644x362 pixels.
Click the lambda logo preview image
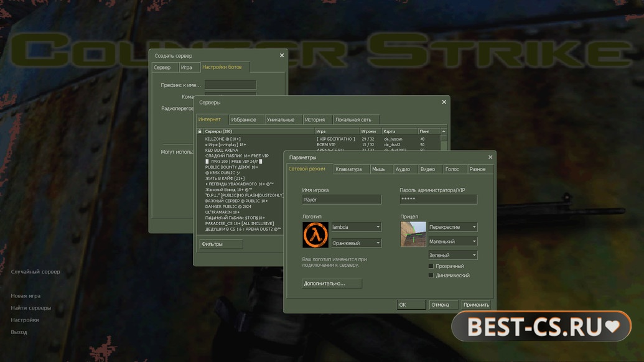coord(315,234)
